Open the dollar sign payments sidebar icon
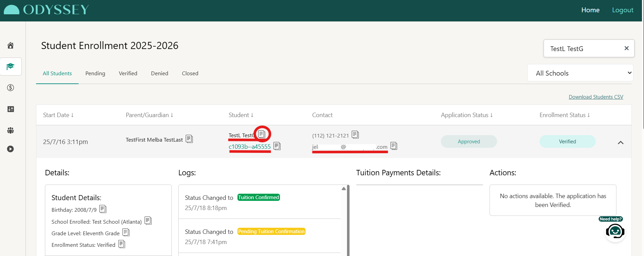Viewport: 644px width, 256px height. point(11,88)
